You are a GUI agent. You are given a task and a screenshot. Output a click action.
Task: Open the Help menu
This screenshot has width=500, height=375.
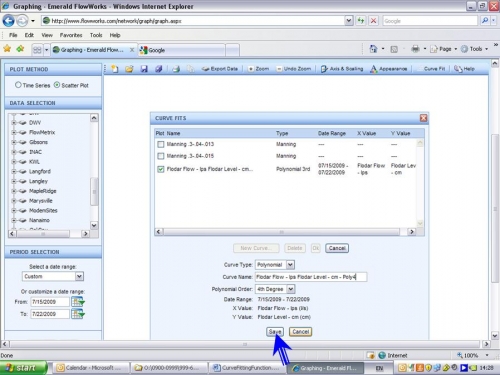[x=115, y=35]
